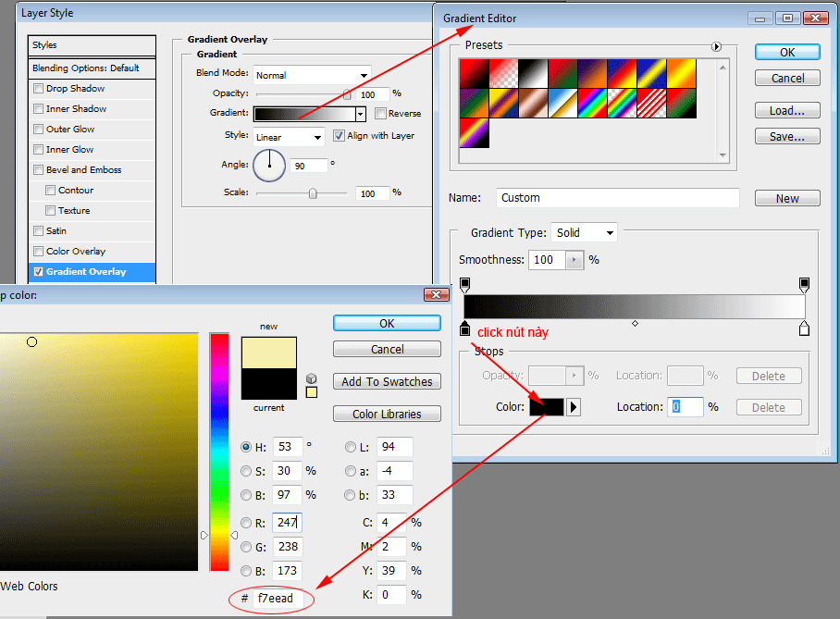Select the Foreground to Background preset thumbnail
840x619 pixels.
(x=474, y=73)
